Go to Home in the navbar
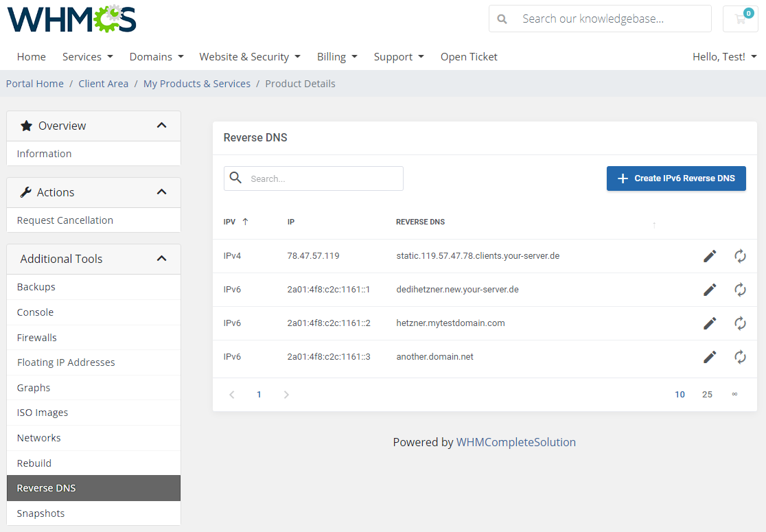Screen dimensions: 766x532 pyautogui.click(x=32, y=57)
